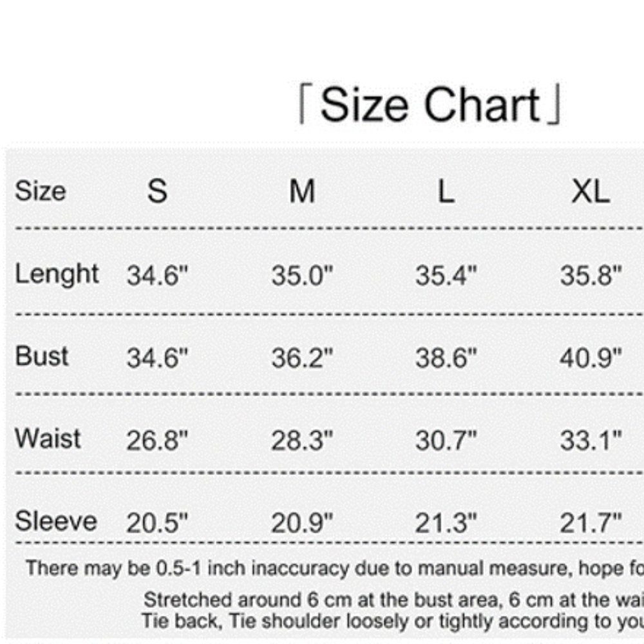Screen dimensions: 644x644
Task: Click the 35.0" length value for M
Action: tap(302, 275)
